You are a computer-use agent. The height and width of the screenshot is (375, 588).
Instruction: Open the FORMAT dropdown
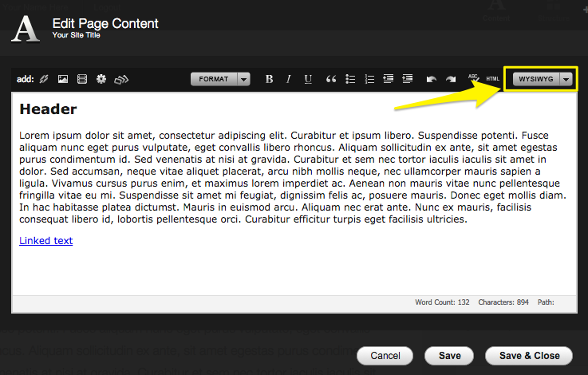220,79
